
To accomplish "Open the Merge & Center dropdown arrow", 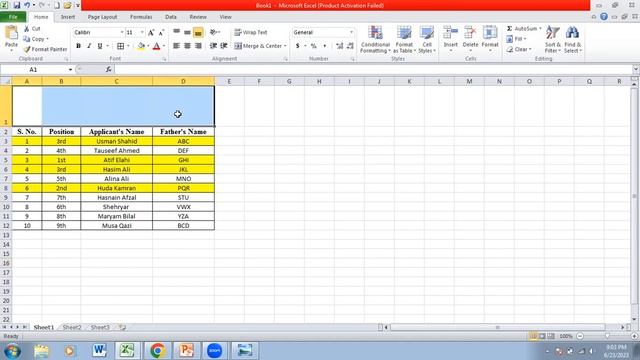I will click(285, 46).
